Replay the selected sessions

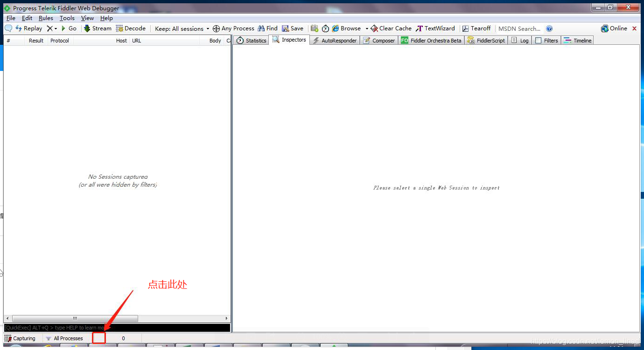coord(29,28)
